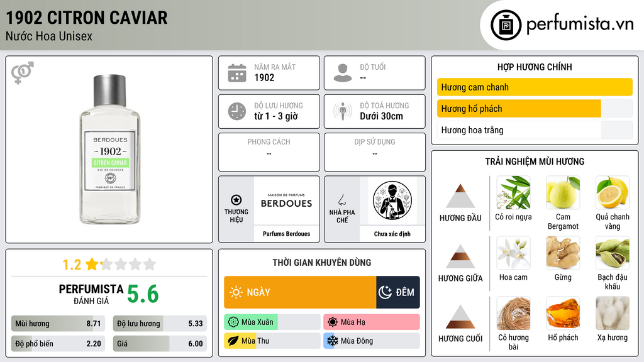
Task: Select the Gừng note image
Action: click(x=563, y=253)
